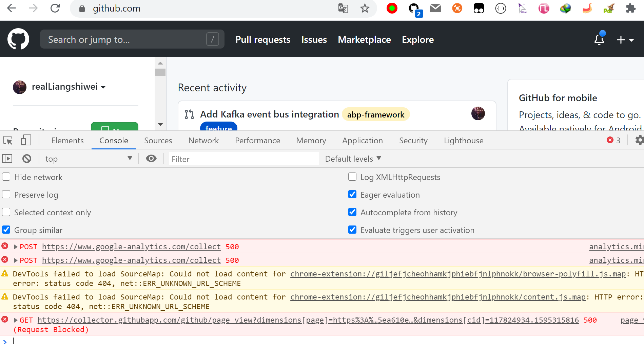Disable the Eager evaluation checkbox
The height and width of the screenshot is (344, 644).
pos(352,195)
